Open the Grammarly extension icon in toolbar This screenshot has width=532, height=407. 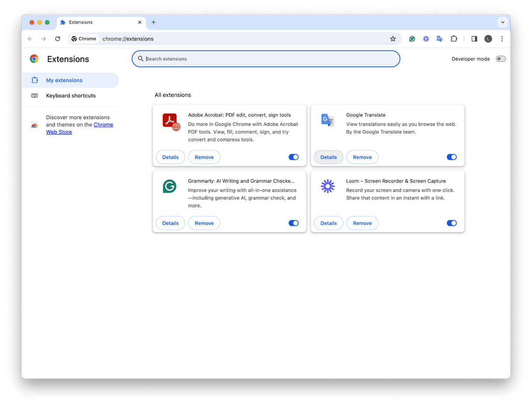tap(412, 39)
